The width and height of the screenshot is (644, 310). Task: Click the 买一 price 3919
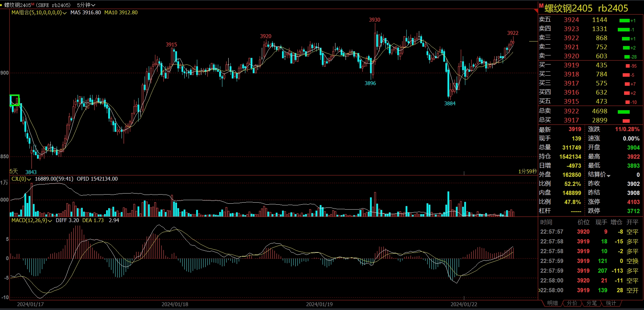pyautogui.click(x=571, y=65)
